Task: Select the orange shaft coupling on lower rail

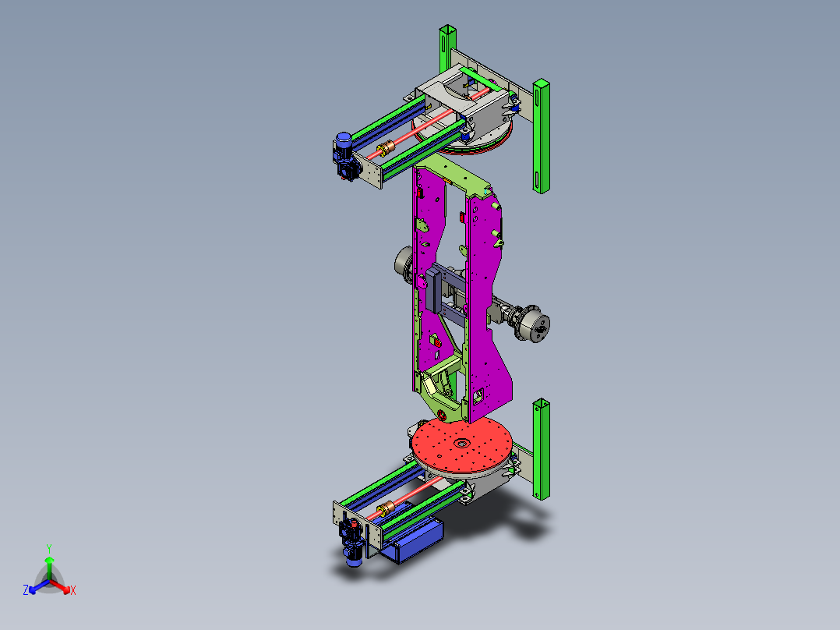Action: [x=386, y=508]
